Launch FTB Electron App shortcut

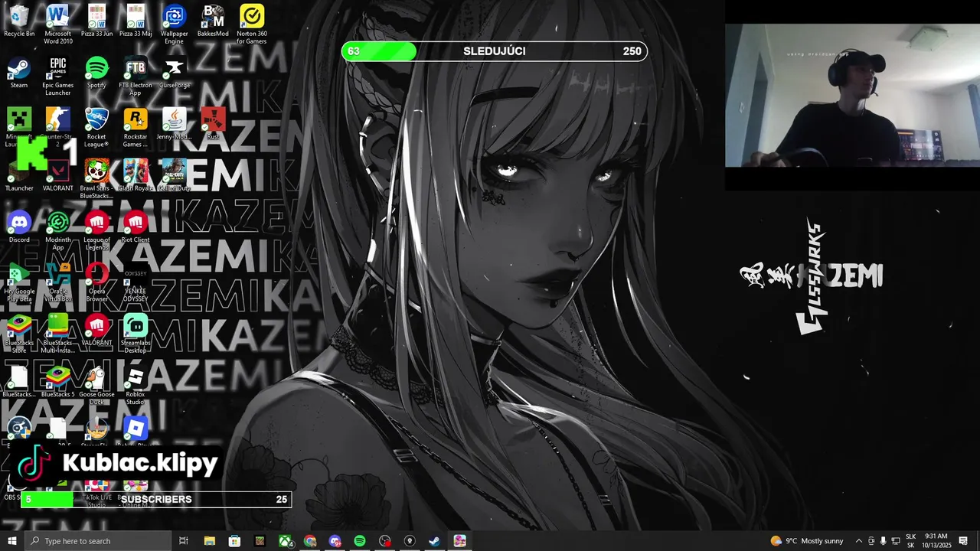click(x=136, y=76)
